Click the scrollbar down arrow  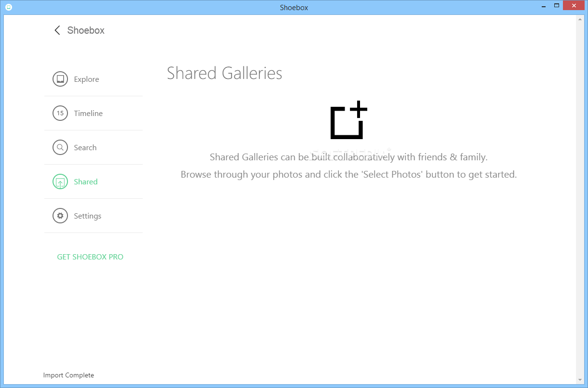[x=580, y=380]
